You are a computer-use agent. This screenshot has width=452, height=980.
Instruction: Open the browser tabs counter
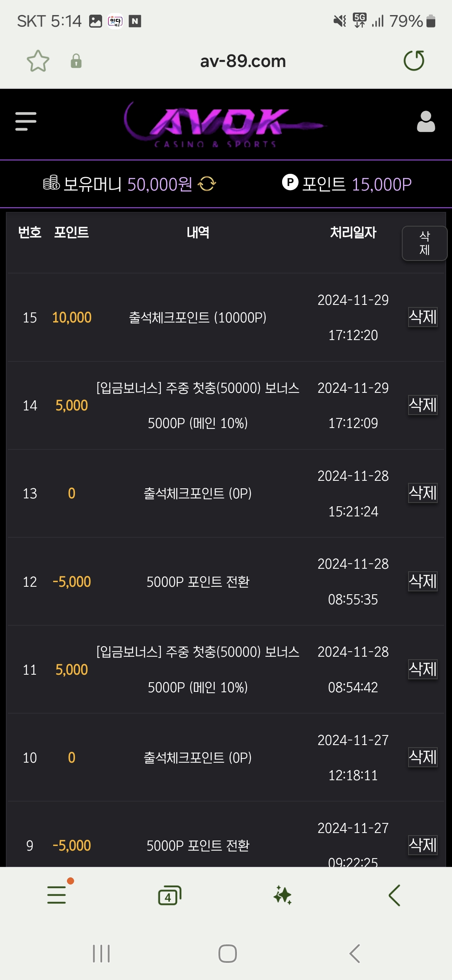(x=169, y=895)
